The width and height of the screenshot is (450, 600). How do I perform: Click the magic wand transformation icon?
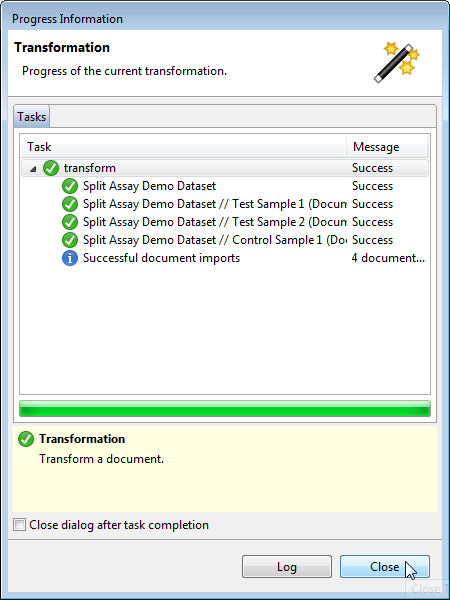click(x=396, y=63)
